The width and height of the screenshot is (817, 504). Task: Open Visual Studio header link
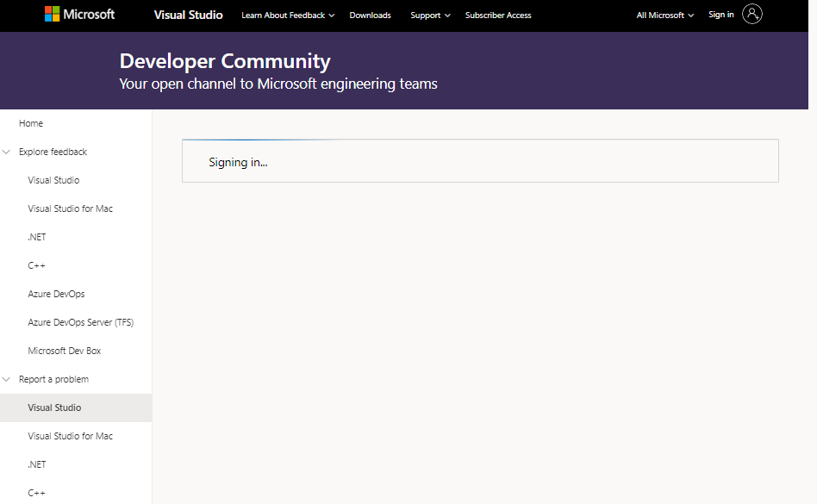coord(189,16)
